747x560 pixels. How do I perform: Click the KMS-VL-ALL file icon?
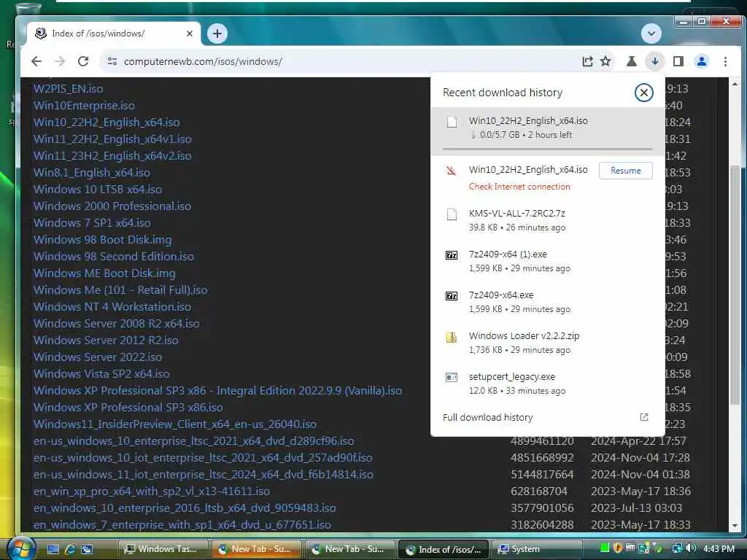coord(452,215)
